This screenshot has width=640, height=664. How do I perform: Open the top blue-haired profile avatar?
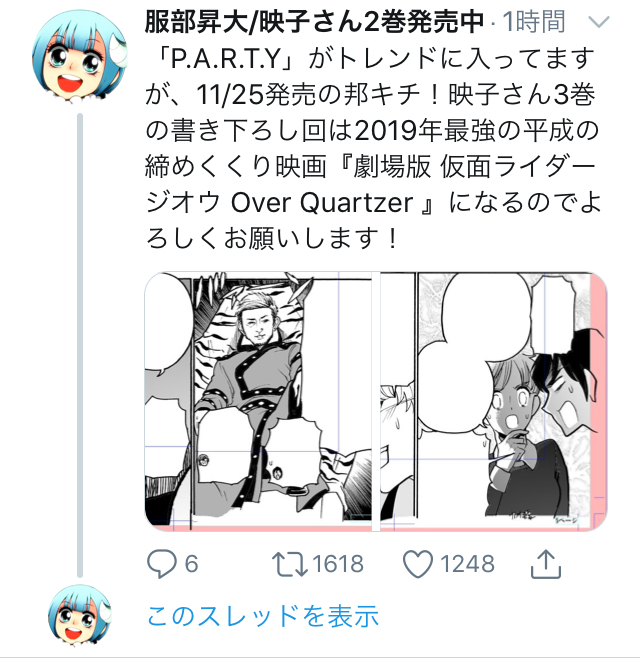tap(80, 58)
